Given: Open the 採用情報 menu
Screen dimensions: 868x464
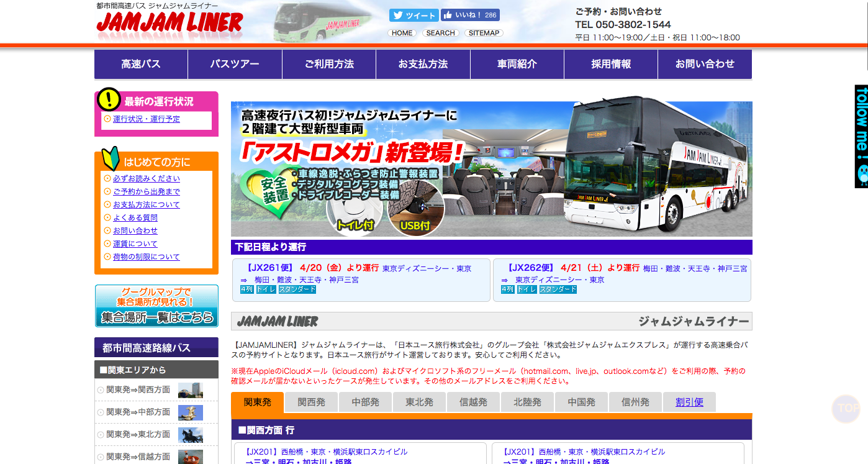Looking at the screenshot, I should click(x=611, y=64).
